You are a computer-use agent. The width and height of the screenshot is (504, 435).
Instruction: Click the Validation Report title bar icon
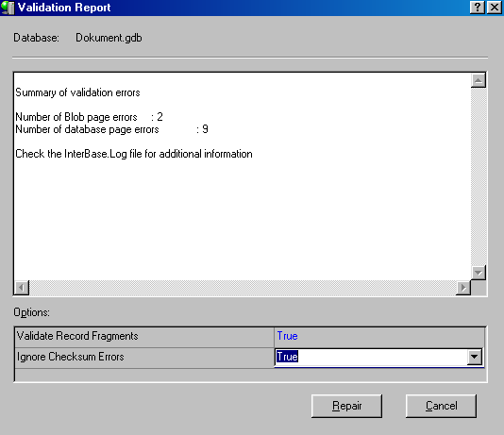(x=8, y=8)
